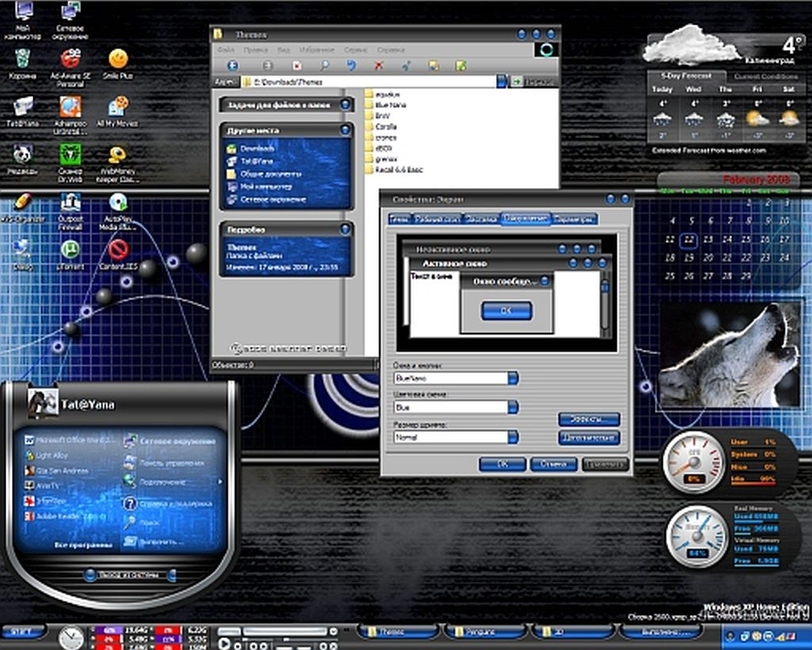Launch the AutoPlay Media Studio icon
This screenshot has width=812, height=650.
click(118, 209)
